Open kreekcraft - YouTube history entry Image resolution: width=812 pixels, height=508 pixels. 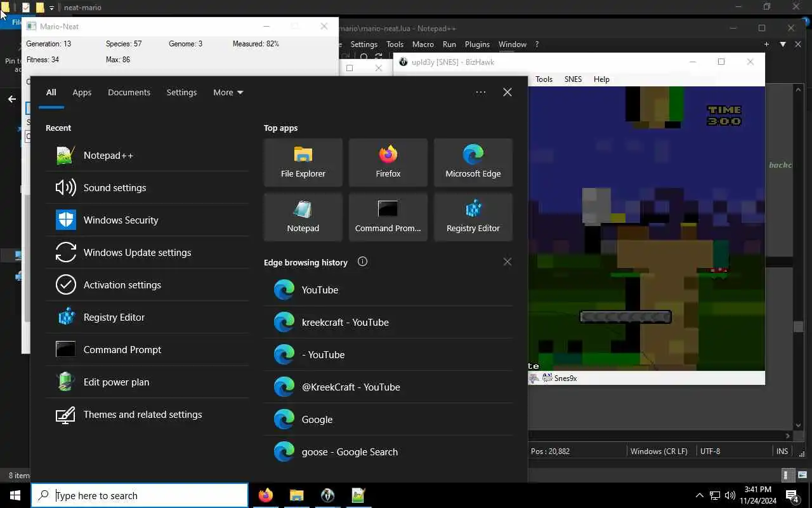click(x=388, y=322)
